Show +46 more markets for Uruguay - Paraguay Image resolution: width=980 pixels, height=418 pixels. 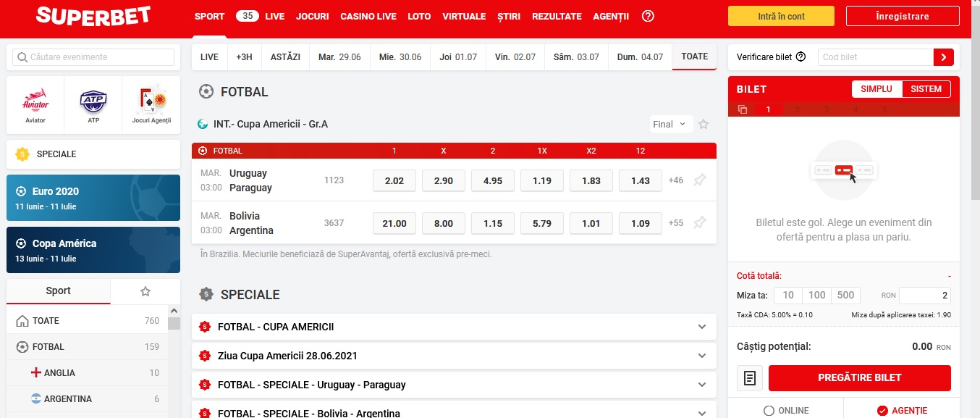(x=675, y=180)
